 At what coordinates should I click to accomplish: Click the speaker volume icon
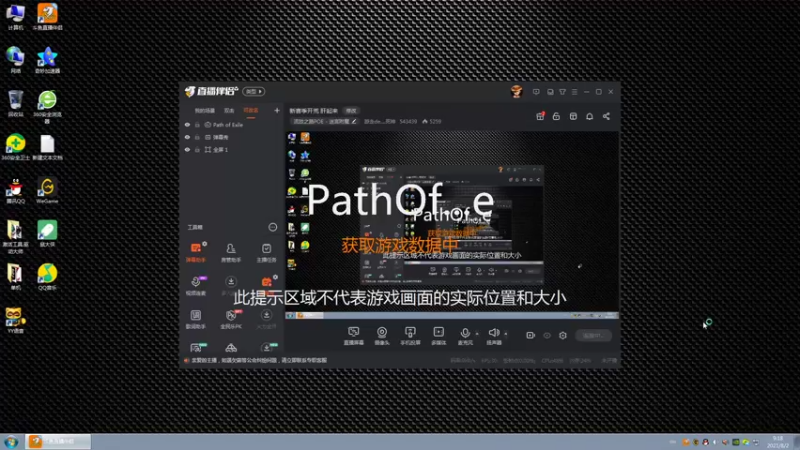coord(493,334)
